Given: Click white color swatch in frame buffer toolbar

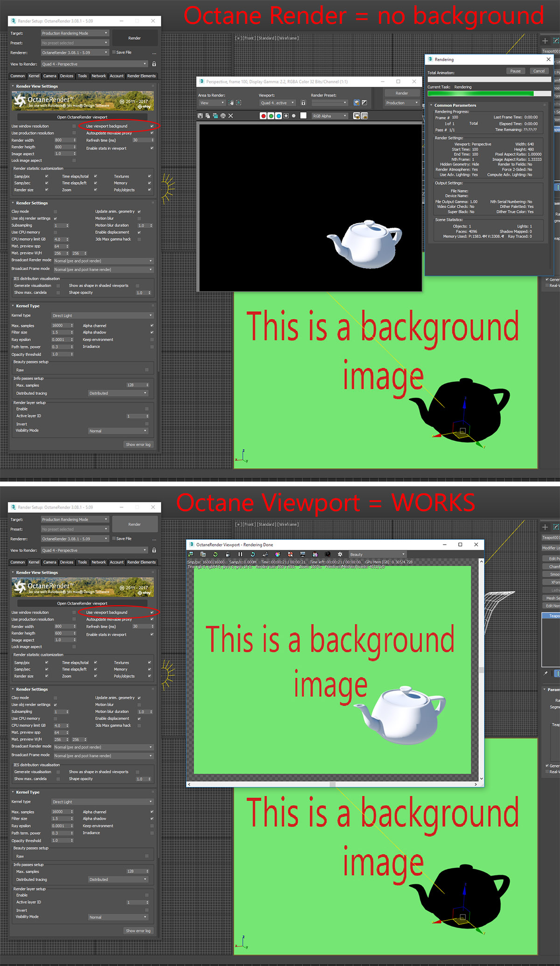Looking at the screenshot, I should pyautogui.click(x=303, y=116).
